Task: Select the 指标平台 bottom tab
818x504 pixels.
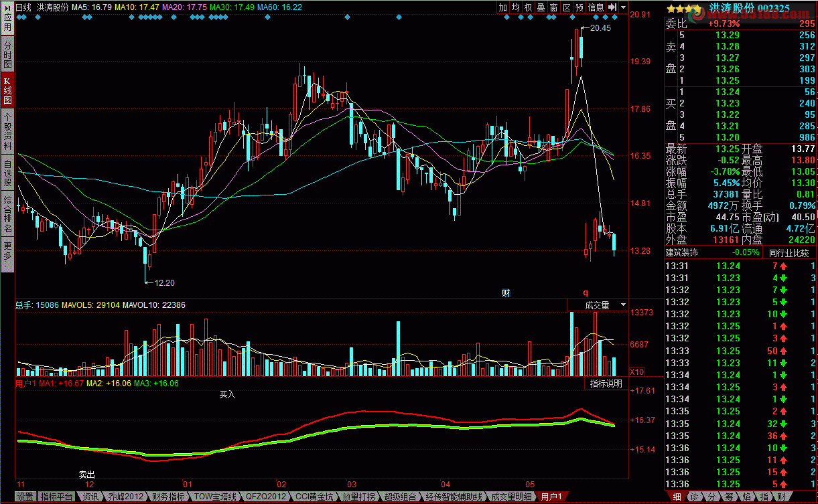Action: (56, 497)
